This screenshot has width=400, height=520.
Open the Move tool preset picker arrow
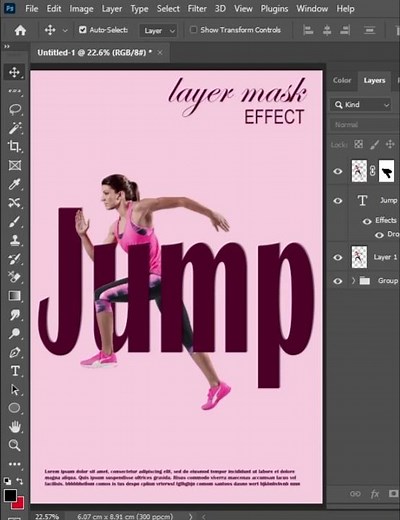pos(65,31)
